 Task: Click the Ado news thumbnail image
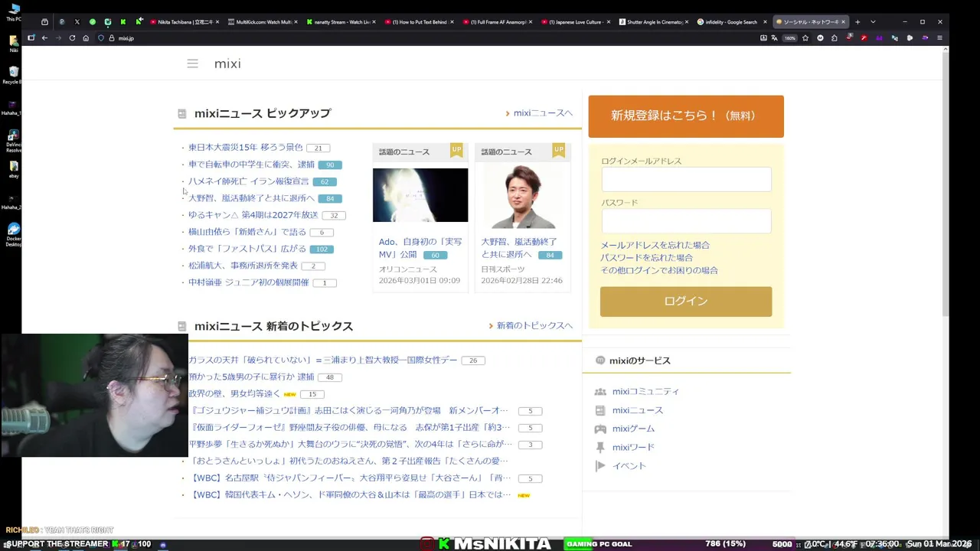click(420, 195)
